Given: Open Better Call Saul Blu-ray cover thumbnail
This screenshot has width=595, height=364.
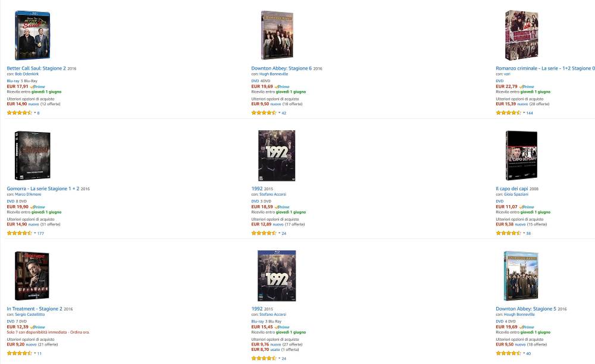Looking at the screenshot, I should point(32,35).
